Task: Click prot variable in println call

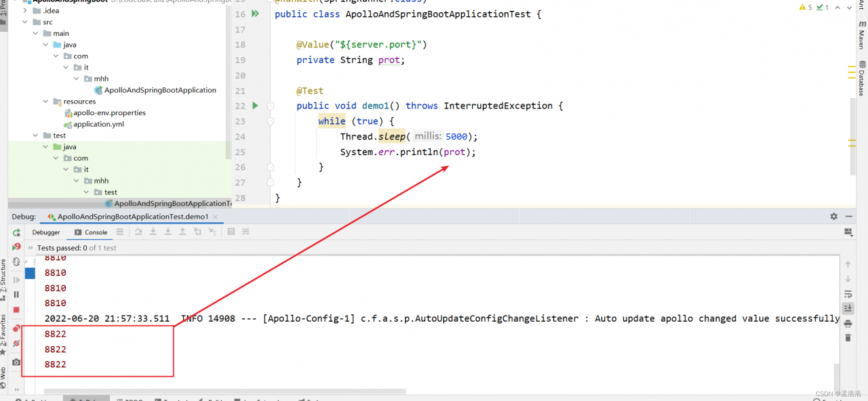Action: tap(454, 152)
